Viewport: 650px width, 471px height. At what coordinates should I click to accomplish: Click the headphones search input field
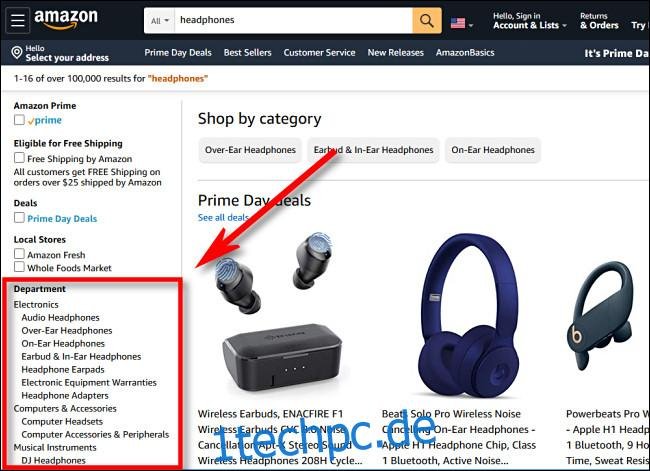(x=293, y=20)
